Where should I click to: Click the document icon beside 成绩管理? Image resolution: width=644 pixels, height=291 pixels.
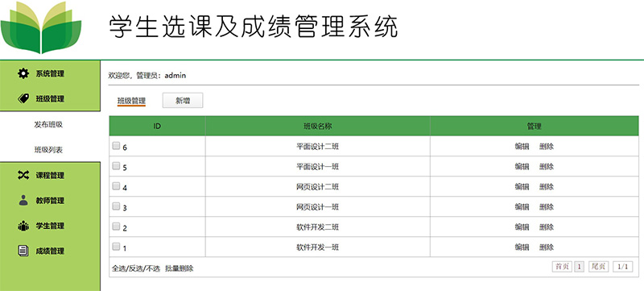pyautogui.click(x=23, y=251)
